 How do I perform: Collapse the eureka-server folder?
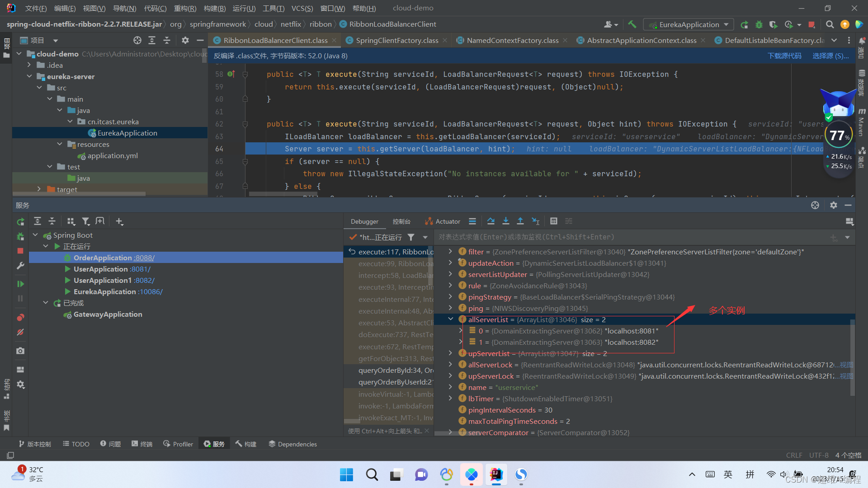point(29,76)
